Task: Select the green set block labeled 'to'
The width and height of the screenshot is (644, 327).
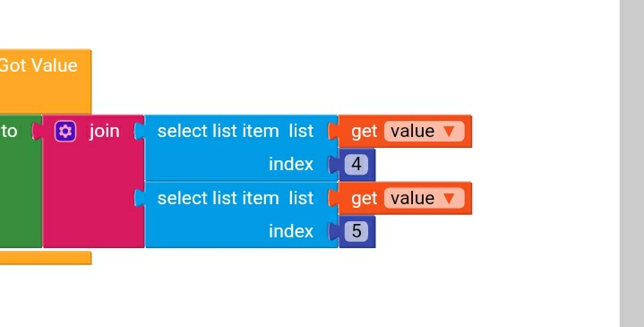Action: tap(21, 181)
